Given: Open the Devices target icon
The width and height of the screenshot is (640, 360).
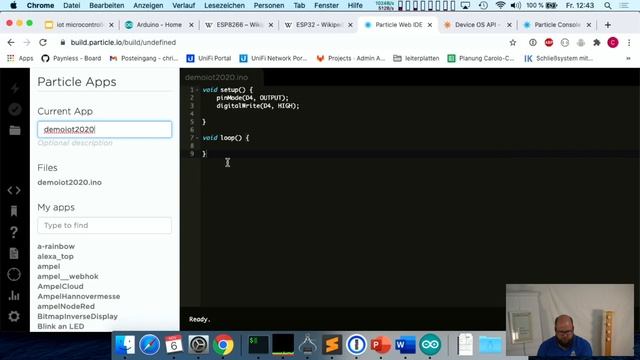Looking at the screenshot, I should point(14,274).
